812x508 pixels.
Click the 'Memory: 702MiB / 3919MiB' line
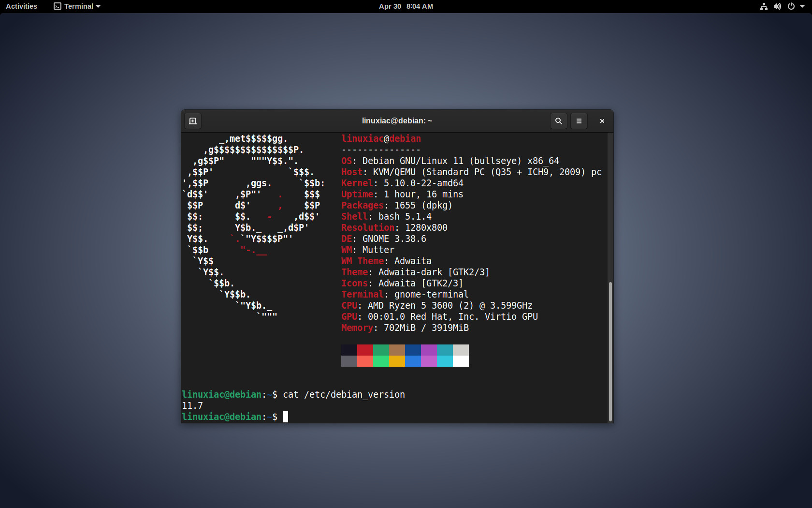tap(405, 328)
